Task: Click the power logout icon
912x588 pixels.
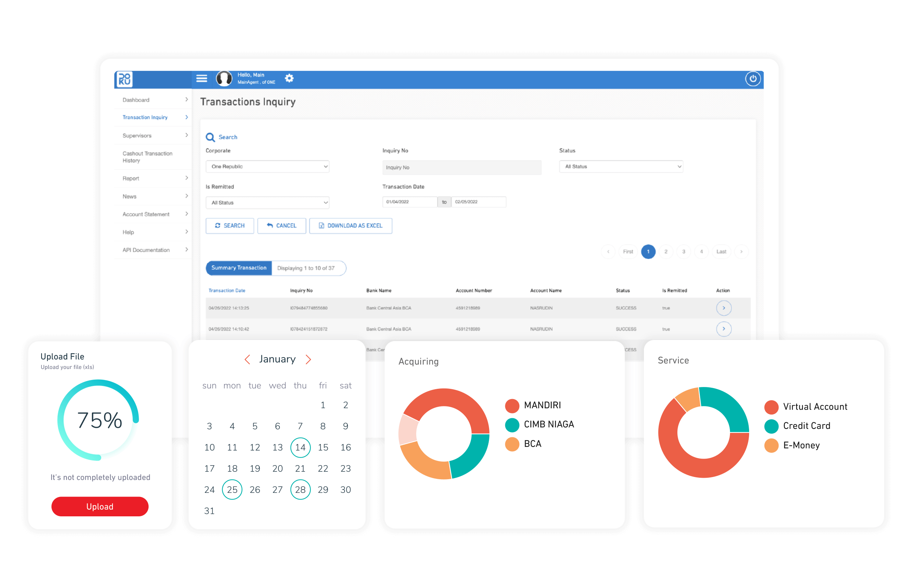Action: [752, 79]
